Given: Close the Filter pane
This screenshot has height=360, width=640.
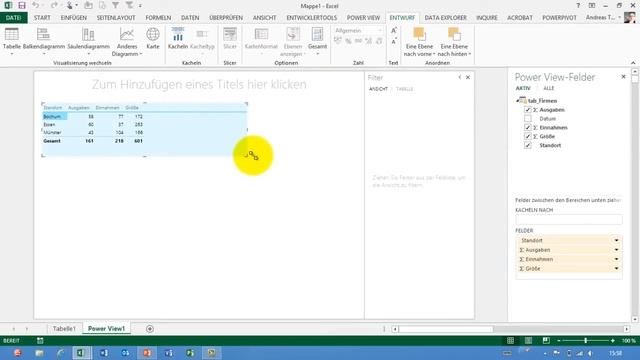Looking at the screenshot, I should [468, 77].
